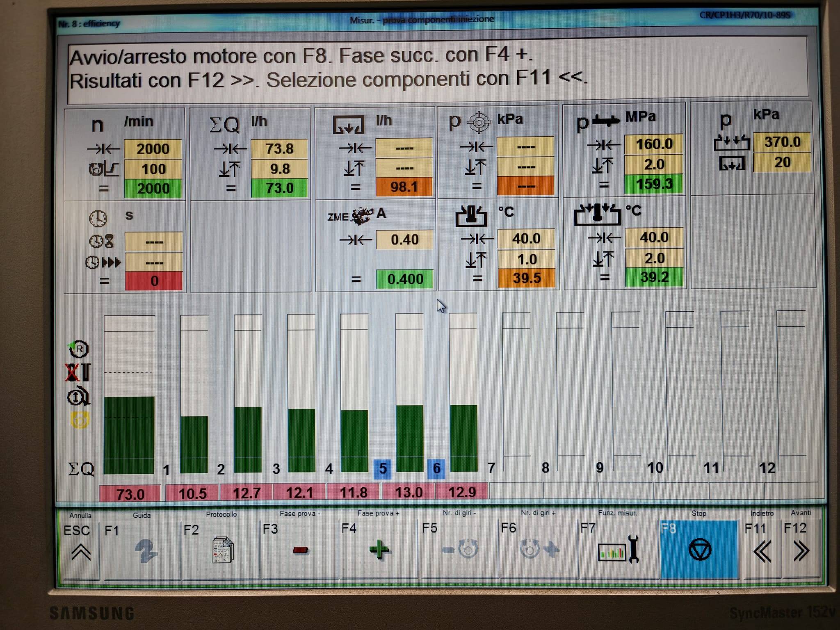Image resolution: width=840 pixels, height=630 pixels.
Task: Click the pink ΣQ total value 73.0
Action: point(130,494)
